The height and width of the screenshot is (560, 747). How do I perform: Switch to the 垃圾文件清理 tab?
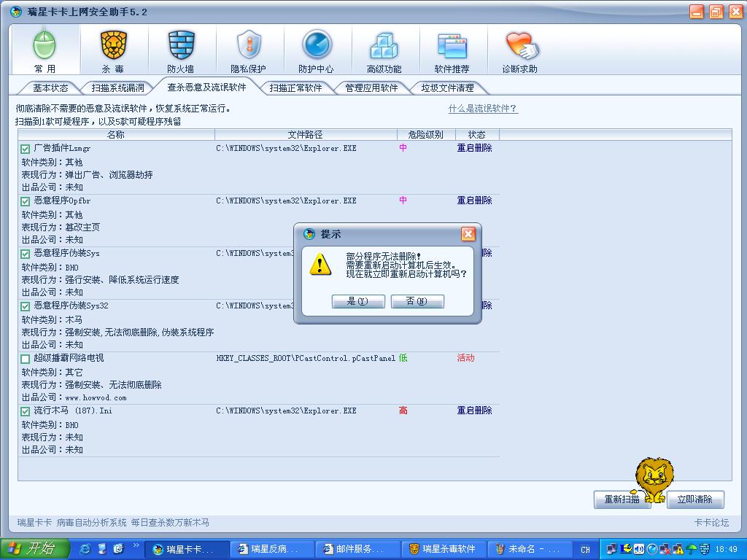[x=447, y=87]
